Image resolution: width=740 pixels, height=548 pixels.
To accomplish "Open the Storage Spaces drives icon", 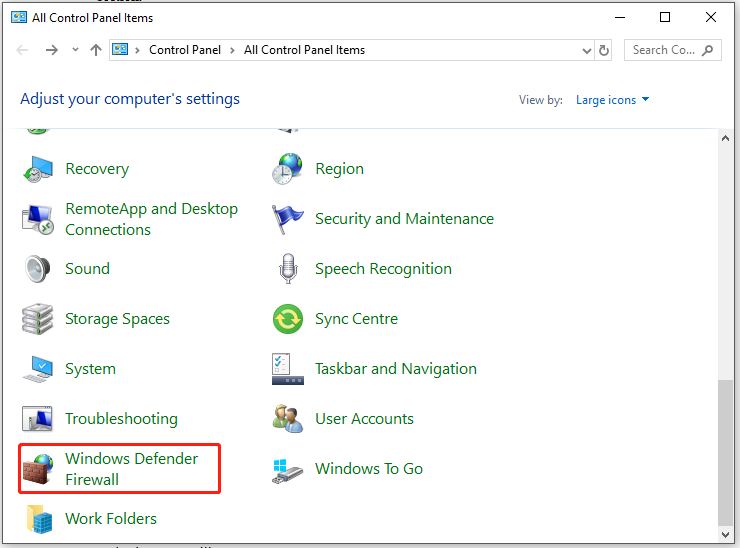I will 38,319.
